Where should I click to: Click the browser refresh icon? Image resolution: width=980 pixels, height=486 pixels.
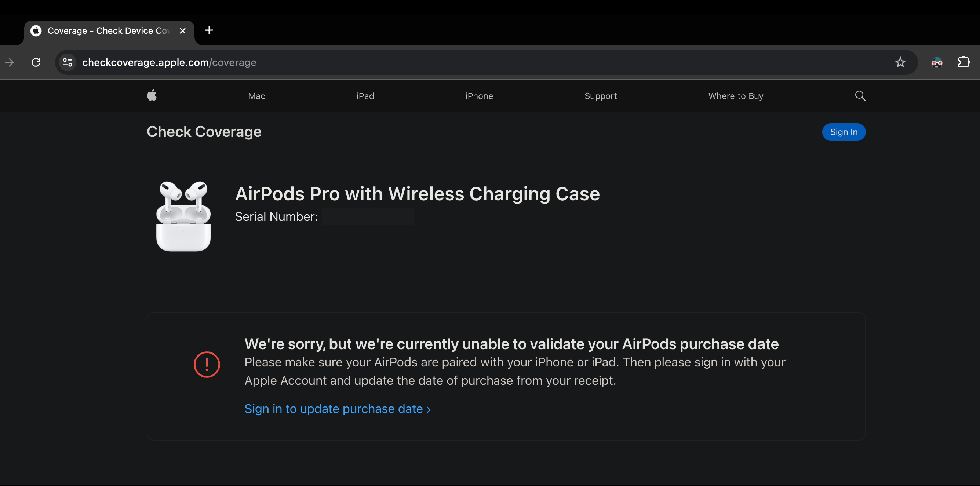[36, 62]
